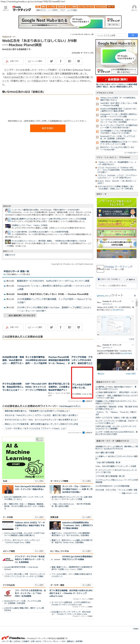
Task: Click もっと読む in the 営業支援 section
Action: (87, 517)
